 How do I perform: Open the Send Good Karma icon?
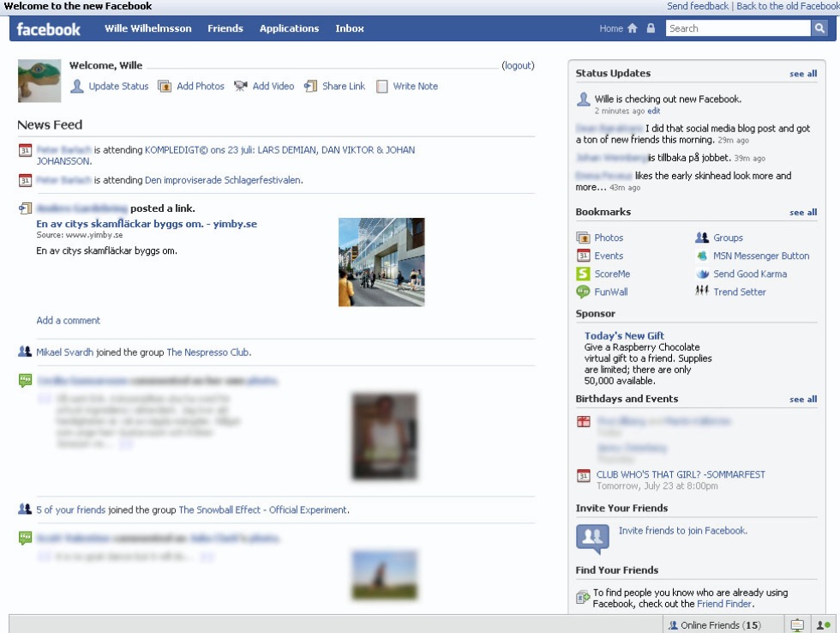[702, 274]
